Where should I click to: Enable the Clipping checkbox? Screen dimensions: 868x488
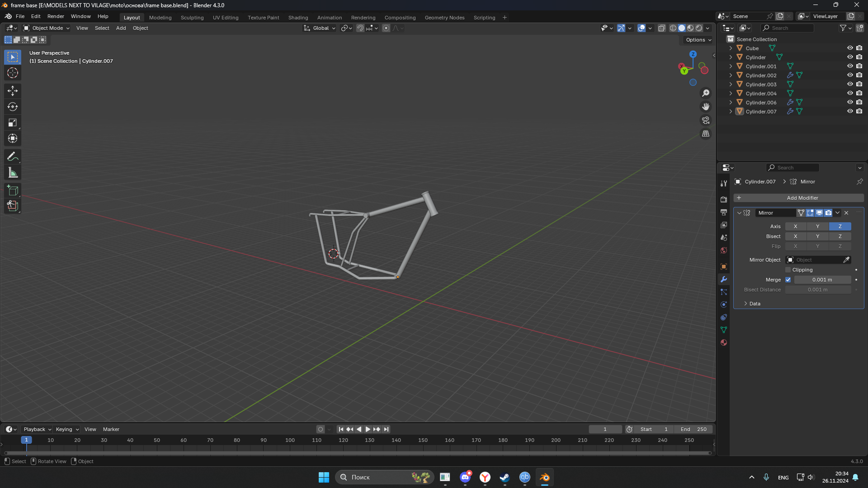(x=788, y=270)
